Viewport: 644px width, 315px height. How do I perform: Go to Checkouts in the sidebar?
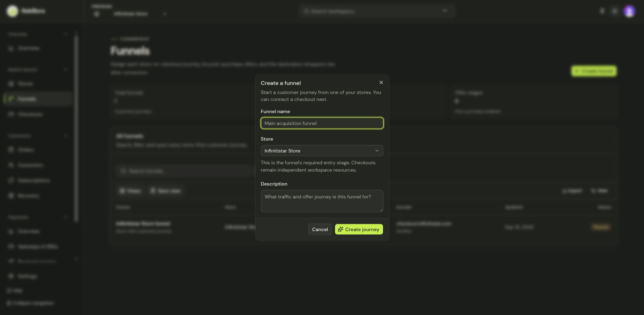coord(38,114)
